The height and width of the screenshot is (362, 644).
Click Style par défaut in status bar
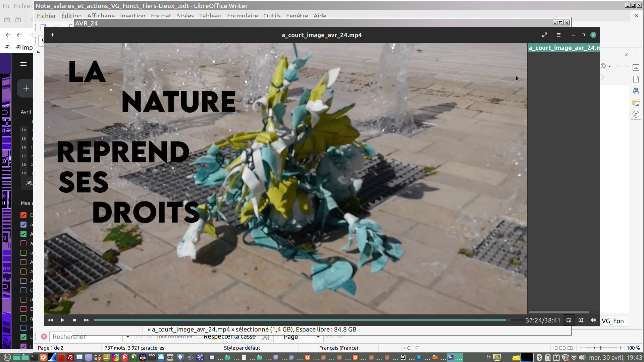pos(242,348)
